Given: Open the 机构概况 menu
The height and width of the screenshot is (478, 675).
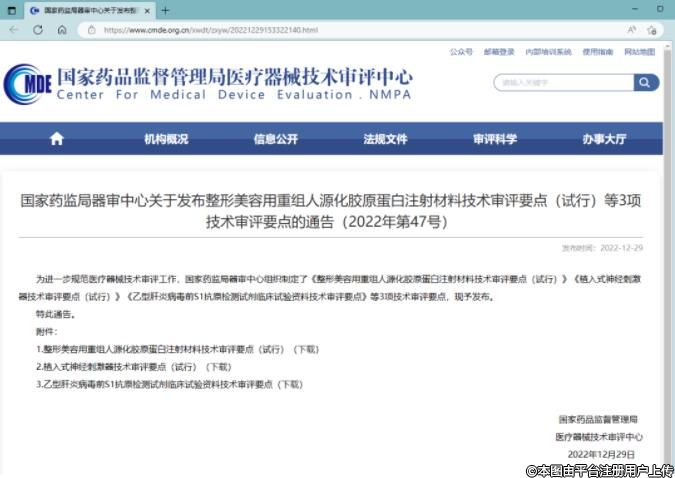Looking at the screenshot, I should click(x=166, y=139).
